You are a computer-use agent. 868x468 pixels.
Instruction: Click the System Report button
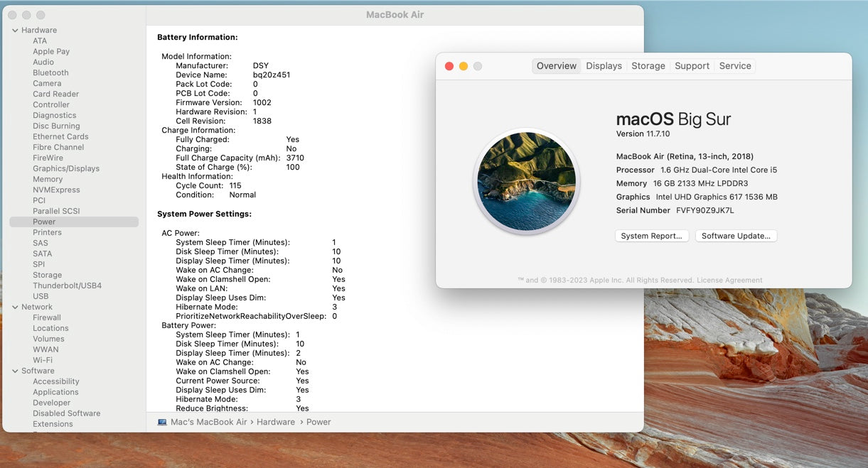click(x=651, y=236)
